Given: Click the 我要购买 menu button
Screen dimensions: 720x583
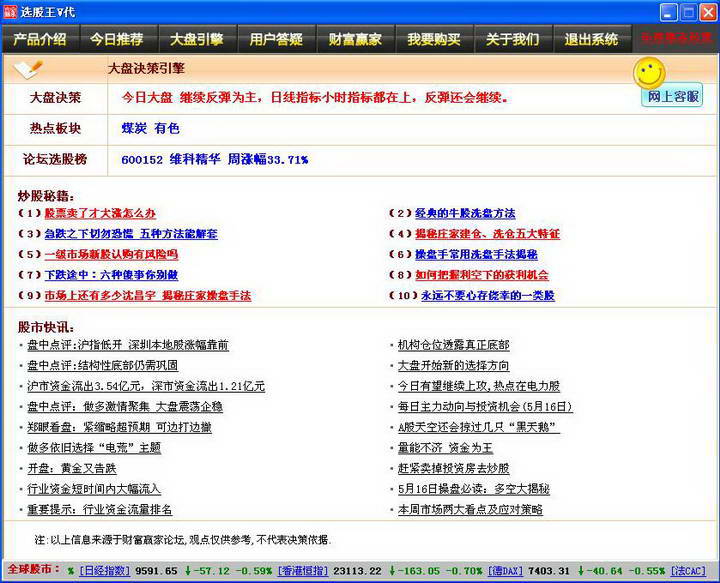Looking at the screenshot, I should [x=434, y=40].
